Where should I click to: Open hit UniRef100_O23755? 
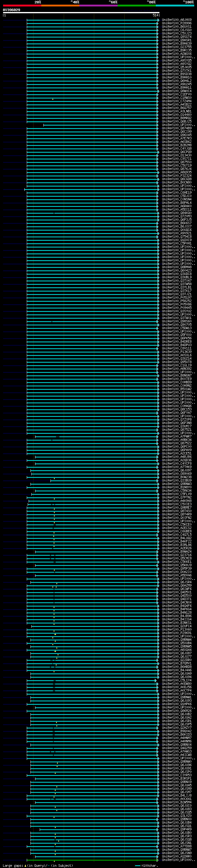coord(177,47)
